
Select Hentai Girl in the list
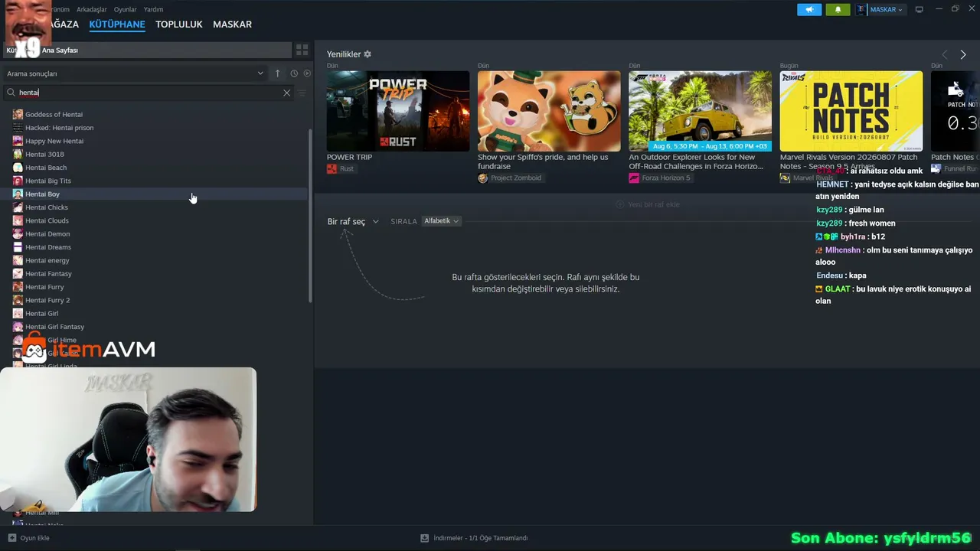pyautogui.click(x=154, y=314)
